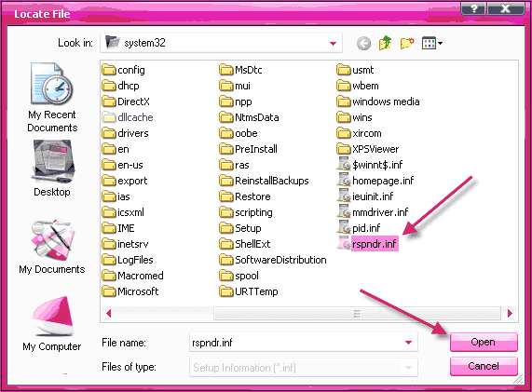Go up one folder level icon
Image resolution: width=532 pixels, height=392 pixels.
(385, 43)
